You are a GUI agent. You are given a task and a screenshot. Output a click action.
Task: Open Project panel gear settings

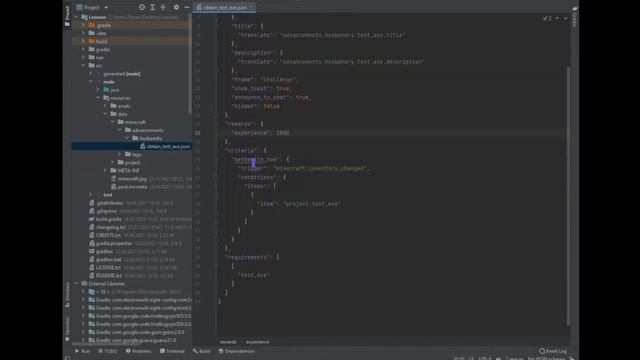pos(176,7)
